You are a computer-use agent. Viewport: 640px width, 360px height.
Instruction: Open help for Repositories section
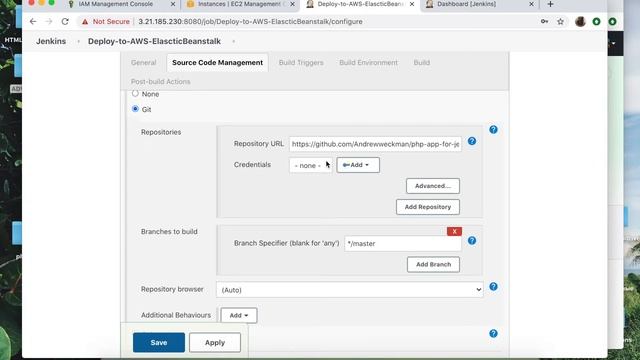click(x=493, y=130)
